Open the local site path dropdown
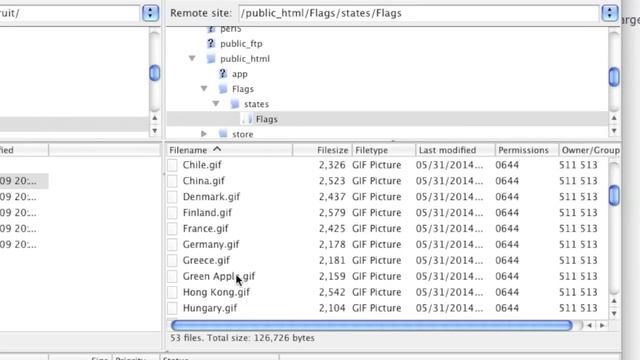This screenshot has height=360, width=640. [150, 13]
